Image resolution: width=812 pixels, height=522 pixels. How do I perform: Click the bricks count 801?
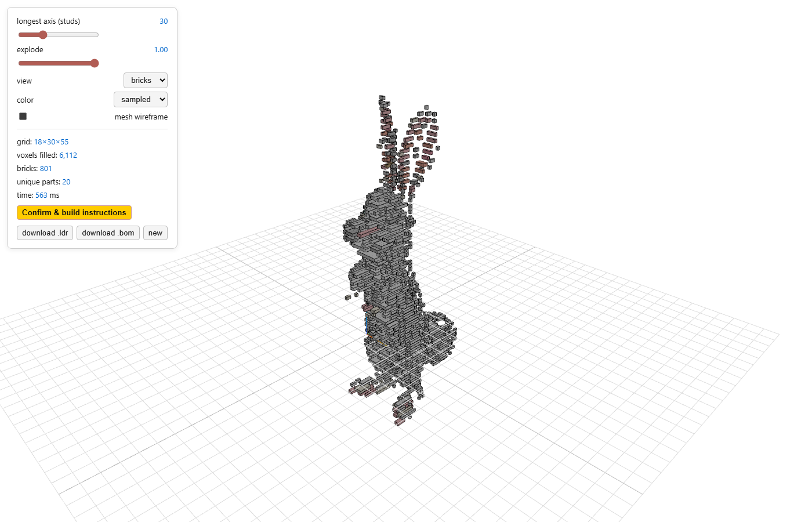coord(46,168)
